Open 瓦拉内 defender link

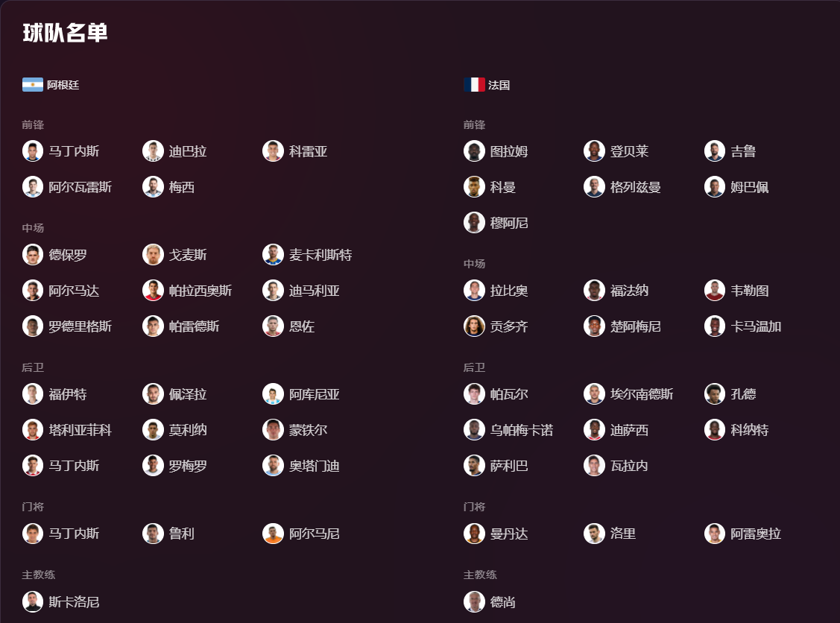point(629,466)
